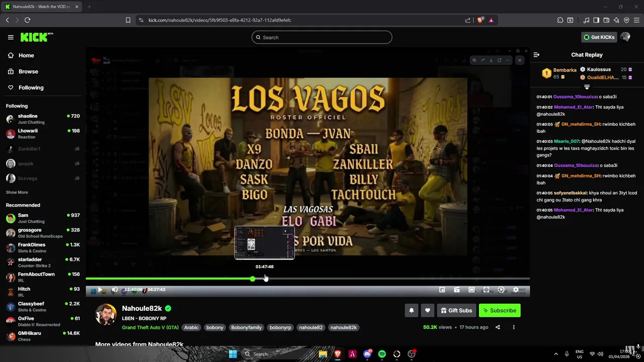This screenshot has height=362, width=644.
Task: Open the Grand Theft Auto V category link
Action: pos(150,327)
